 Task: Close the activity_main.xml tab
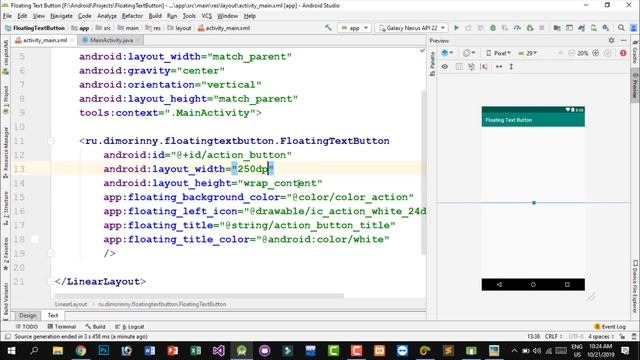click(x=72, y=40)
